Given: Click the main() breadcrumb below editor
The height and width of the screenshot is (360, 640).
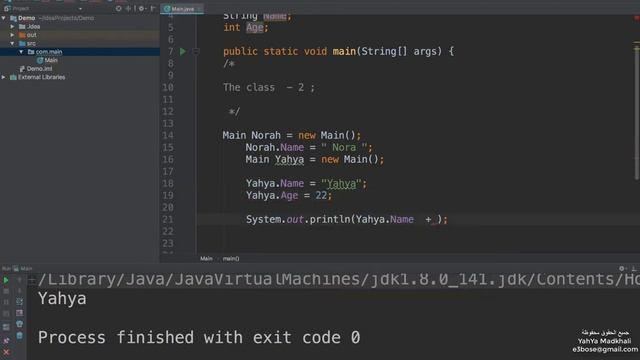Looking at the screenshot, I should click(x=231, y=258).
